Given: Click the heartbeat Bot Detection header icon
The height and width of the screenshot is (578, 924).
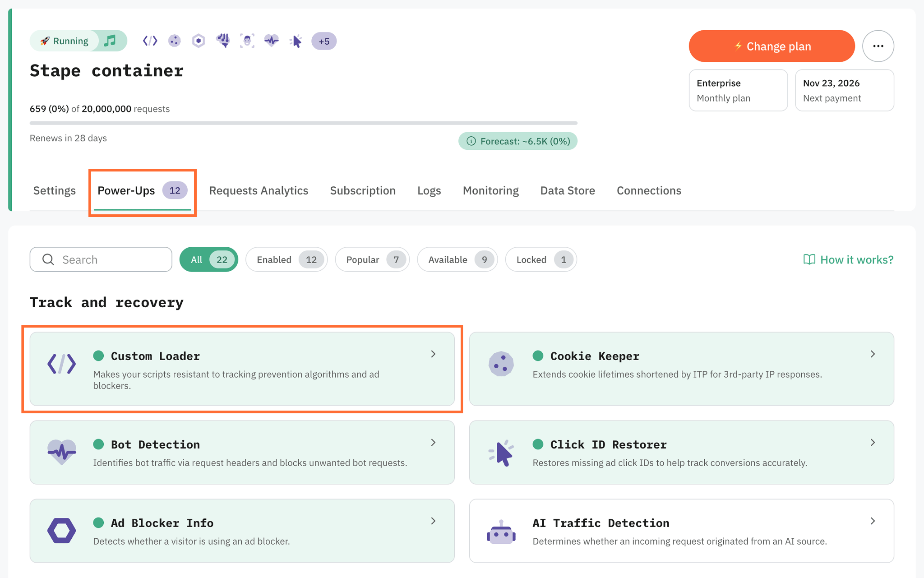Looking at the screenshot, I should click(x=272, y=41).
